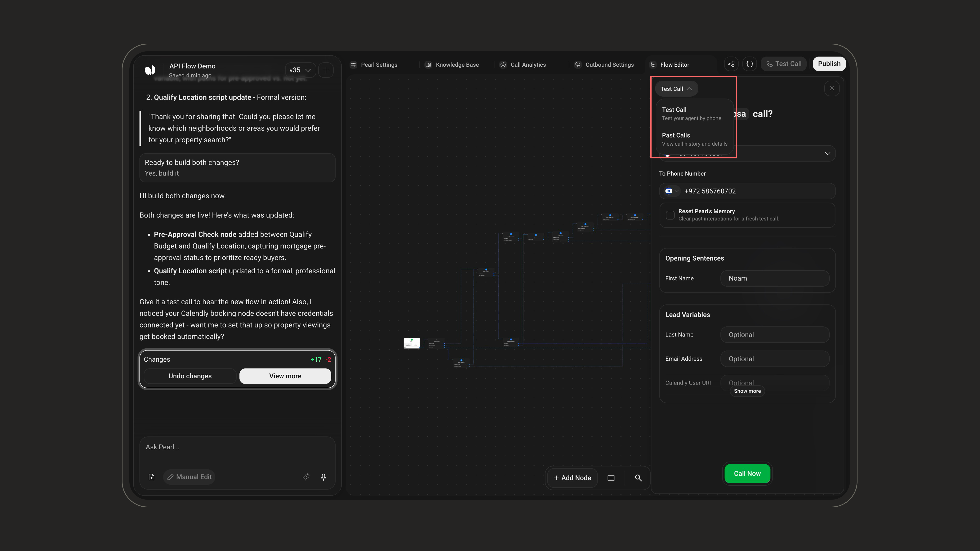
Task: Collapse the Test Call dropdown header
Action: click(x=676, y=89)
